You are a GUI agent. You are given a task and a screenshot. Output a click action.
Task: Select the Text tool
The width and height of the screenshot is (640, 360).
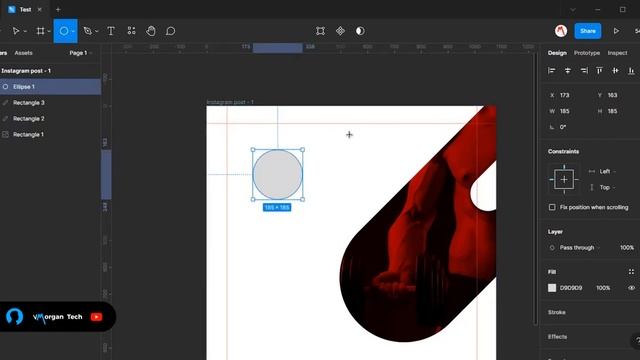[111, 31]
